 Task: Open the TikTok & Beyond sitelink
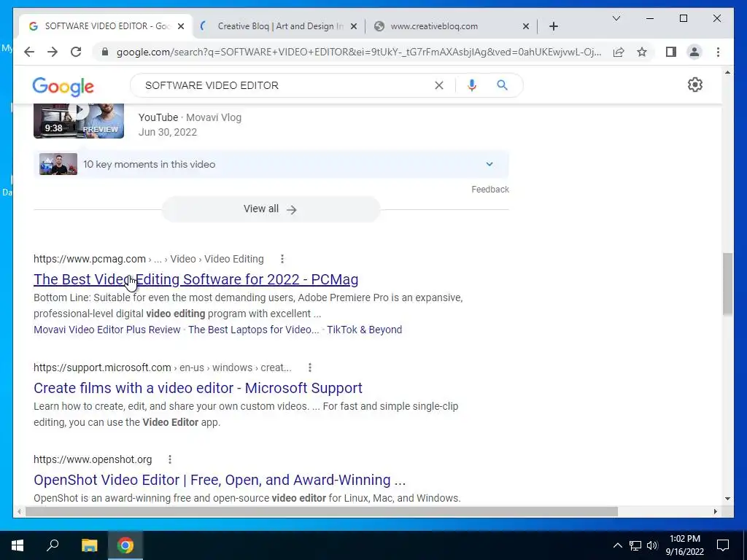[365, 330]
